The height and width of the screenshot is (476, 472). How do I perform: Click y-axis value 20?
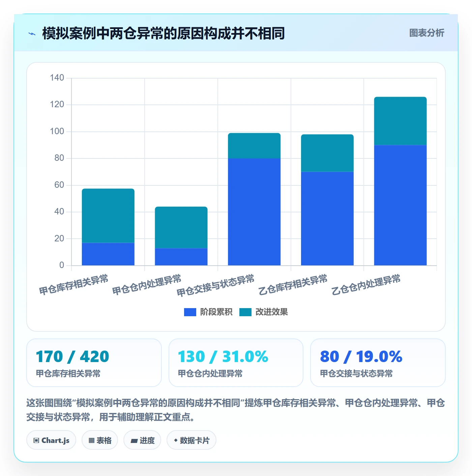(x=59, y=239)
